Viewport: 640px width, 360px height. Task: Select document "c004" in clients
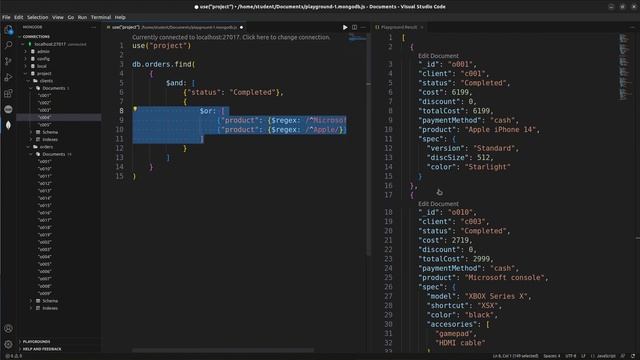[44, 118]
